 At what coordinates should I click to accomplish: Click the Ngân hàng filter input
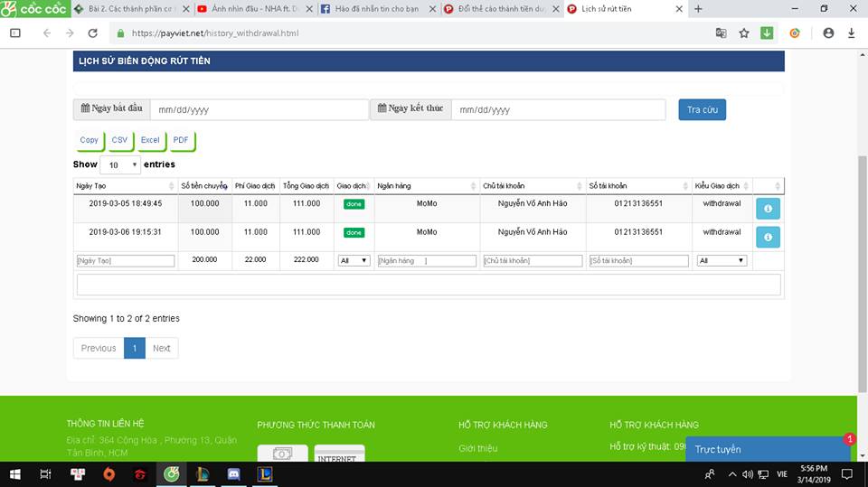427,260
